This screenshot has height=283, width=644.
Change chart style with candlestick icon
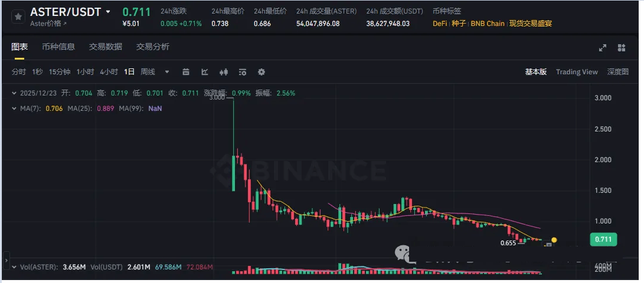224,72
